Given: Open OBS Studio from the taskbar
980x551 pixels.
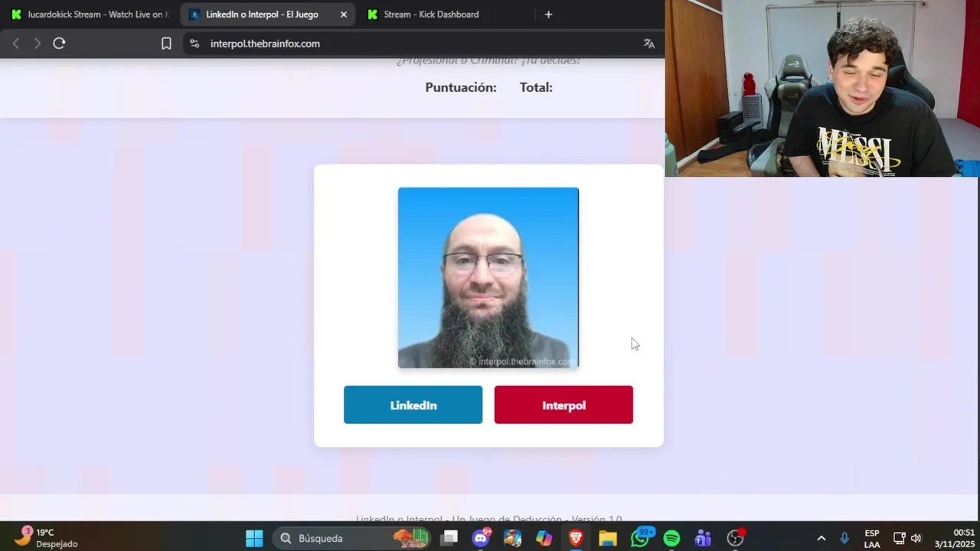Looking at the screenshot, I should [x=735, y=538].
